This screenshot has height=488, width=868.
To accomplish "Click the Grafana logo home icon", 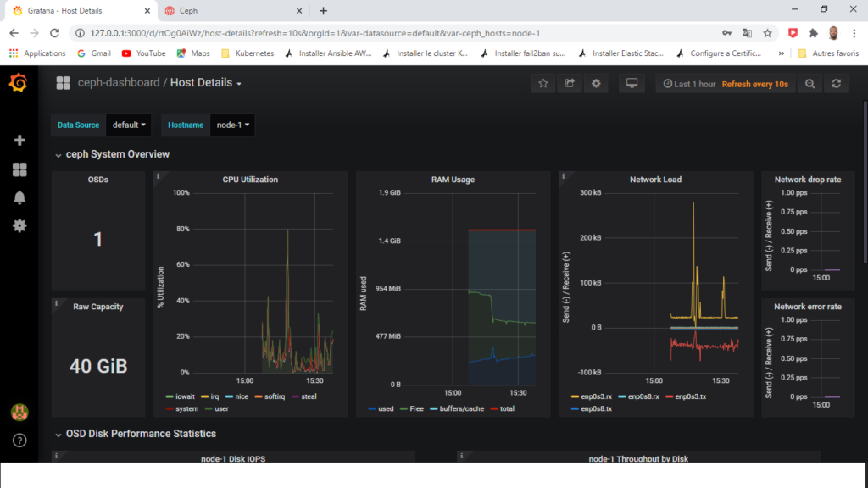I will (19, 83).
